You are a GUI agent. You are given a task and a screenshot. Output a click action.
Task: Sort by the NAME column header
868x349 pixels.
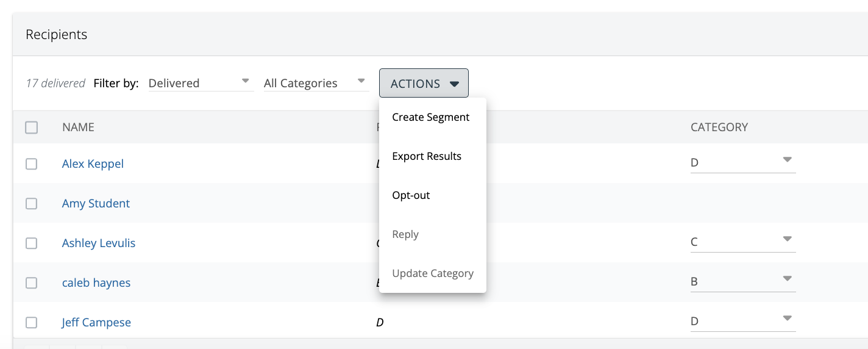78,127
